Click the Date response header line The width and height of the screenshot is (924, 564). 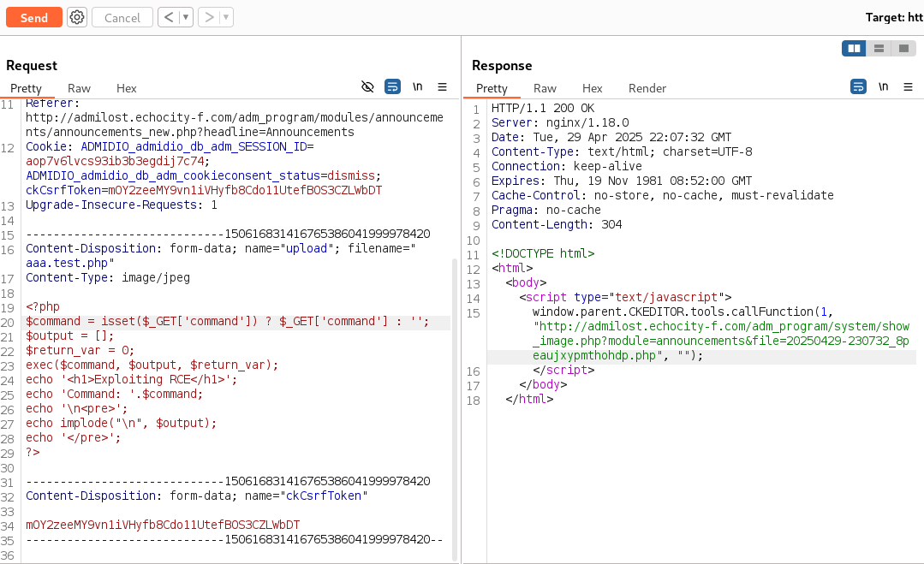[x=611, y=137]
